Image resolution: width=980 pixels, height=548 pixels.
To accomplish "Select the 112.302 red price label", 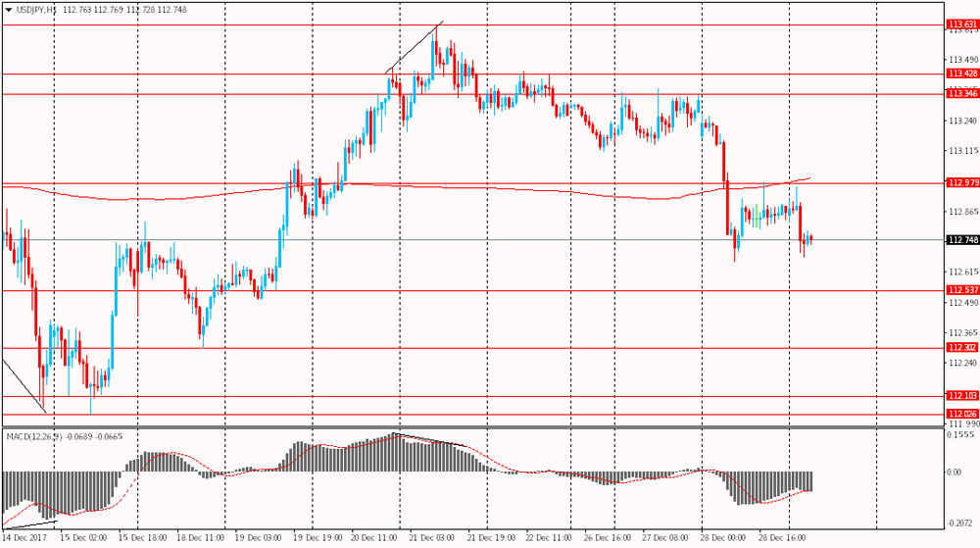I will (962, 348).
